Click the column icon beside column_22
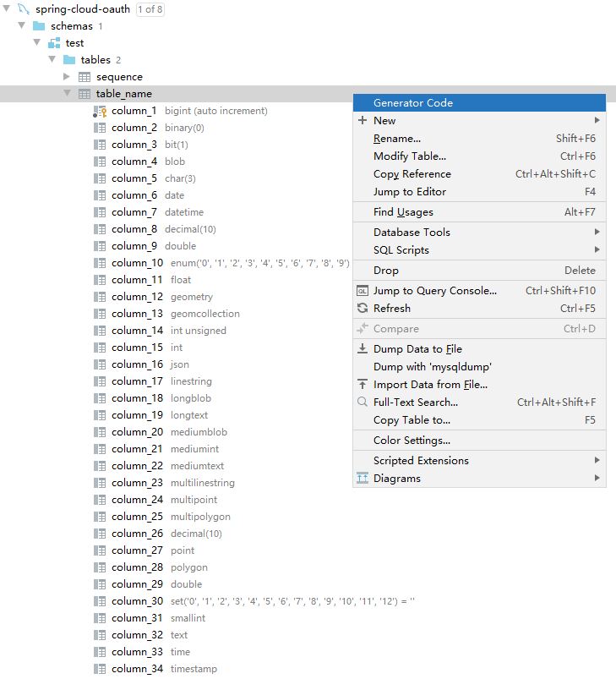The width and height of the screenshot is (616, 679). 100,466
